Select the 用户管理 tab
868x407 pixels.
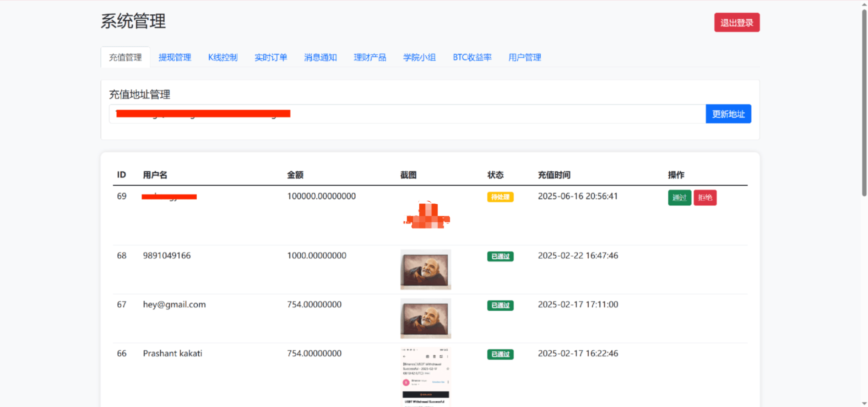pyautogui.click(x=525, y=57)
